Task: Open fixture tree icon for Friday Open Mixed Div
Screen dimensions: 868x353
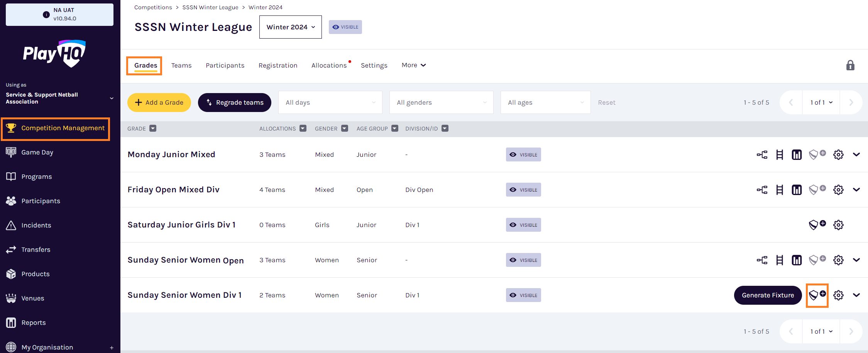Action: tap(762, 190)
